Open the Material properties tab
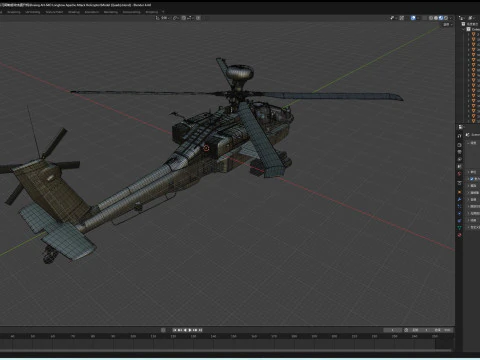Viewport: 480px width, 360px height. coord(459,235)
